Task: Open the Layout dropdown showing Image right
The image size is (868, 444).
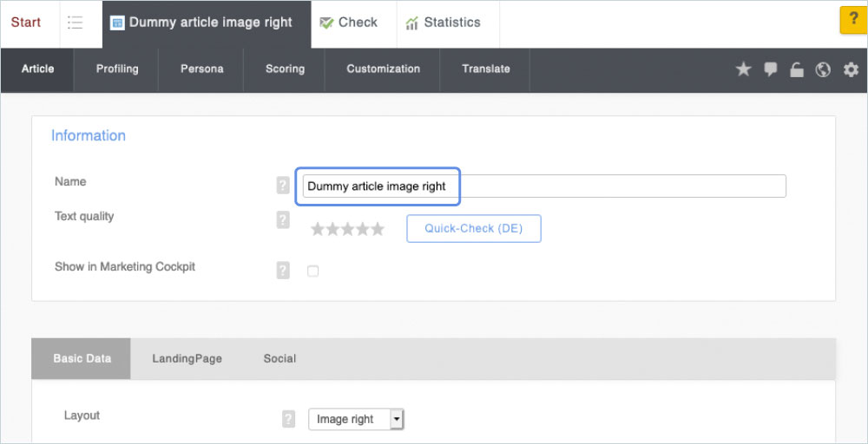Action: 356,419
